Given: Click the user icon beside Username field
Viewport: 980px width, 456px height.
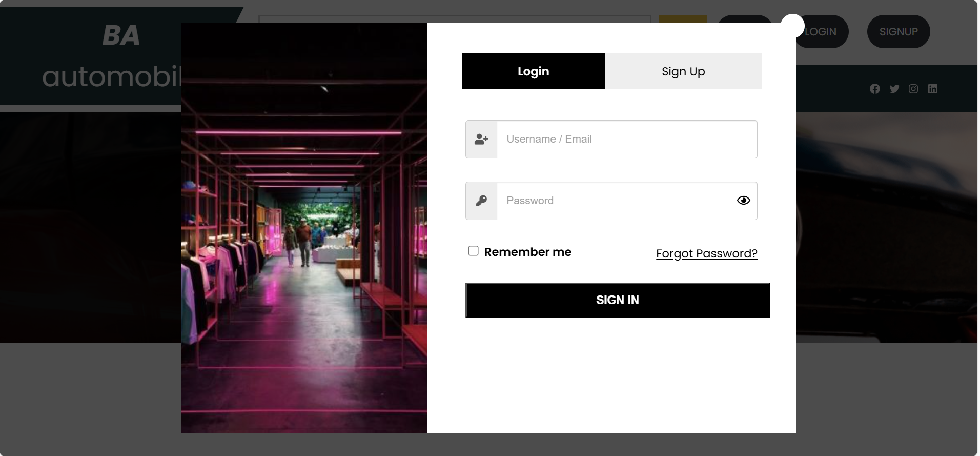Looking at the screenshot, I should click(481, 139).
